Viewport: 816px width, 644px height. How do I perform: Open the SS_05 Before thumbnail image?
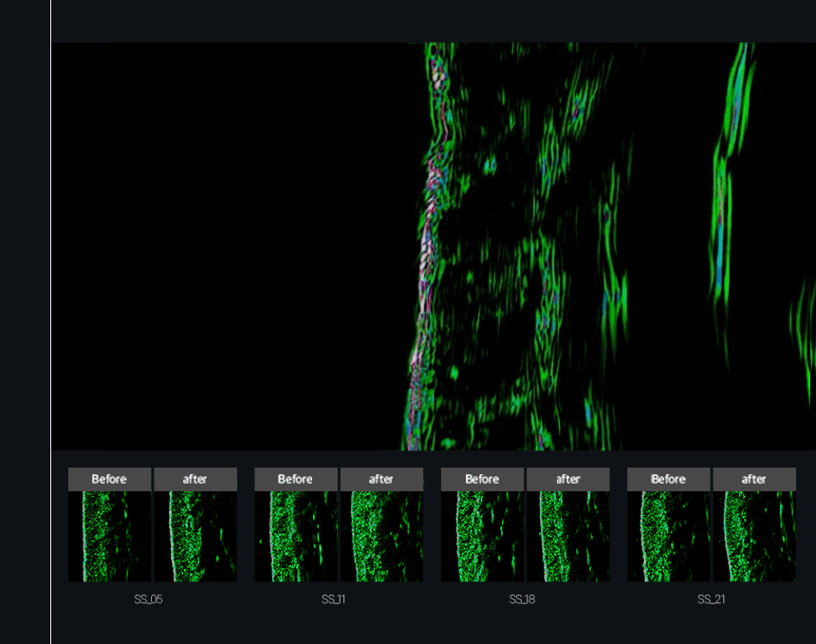[x=109, y=536]
